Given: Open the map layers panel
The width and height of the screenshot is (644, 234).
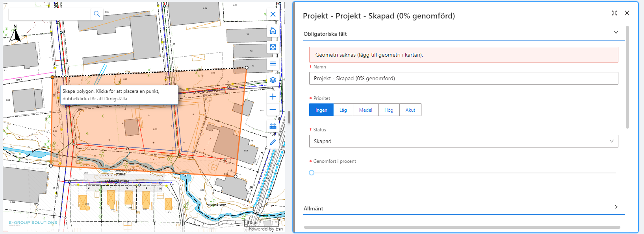Looking at the screenshot, I should (273, 80).
